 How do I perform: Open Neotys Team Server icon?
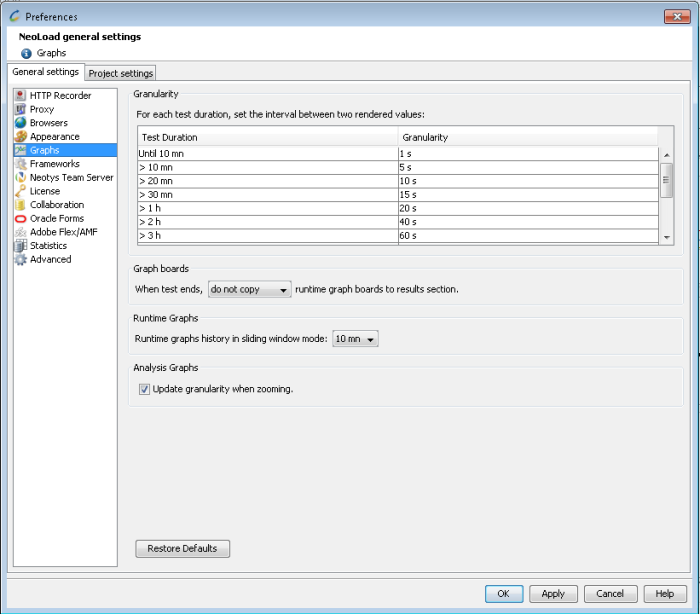(21, 178)
